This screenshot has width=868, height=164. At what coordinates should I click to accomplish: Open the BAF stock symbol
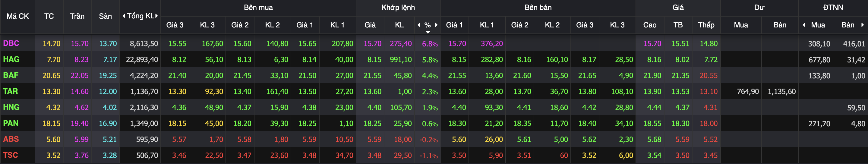(11, 75)
